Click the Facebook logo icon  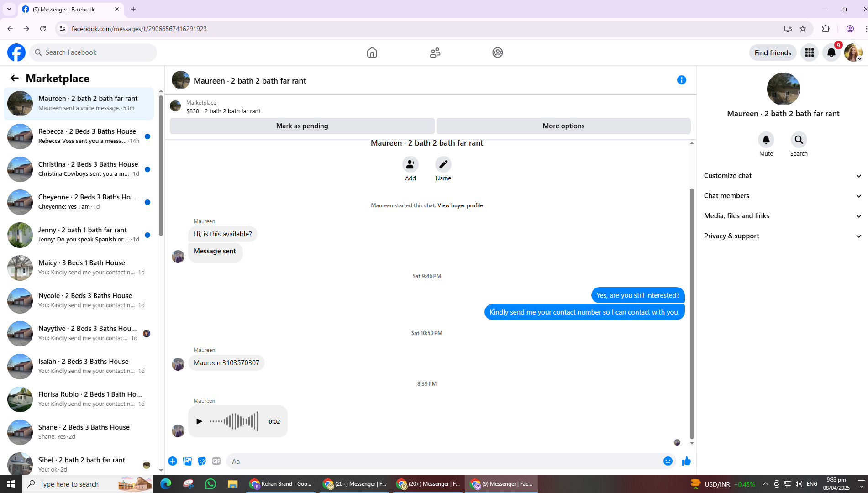(16, 52)
